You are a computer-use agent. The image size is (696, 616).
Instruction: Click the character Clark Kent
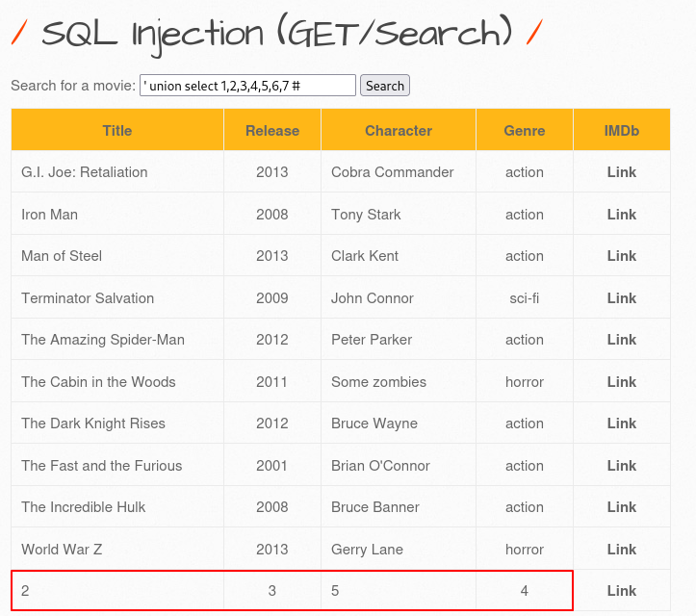(365, 256)
